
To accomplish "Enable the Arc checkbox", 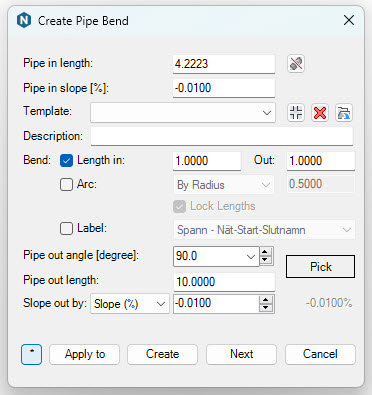I will [66, 184].
